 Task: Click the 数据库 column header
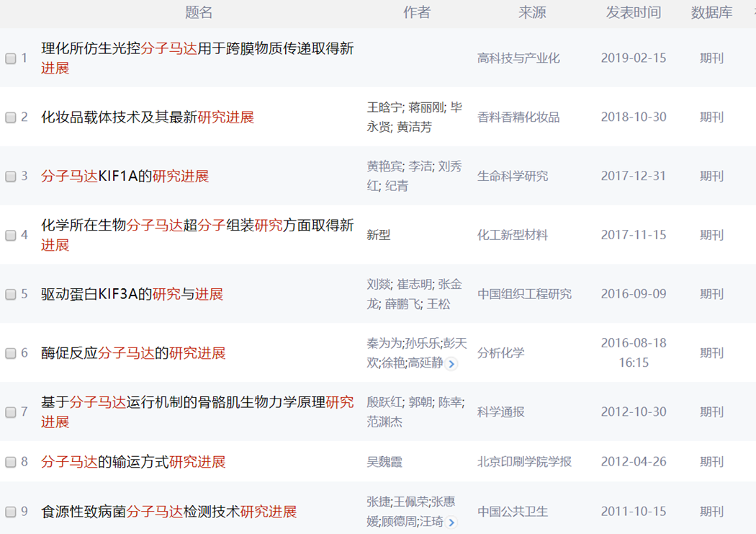[711, 12]
